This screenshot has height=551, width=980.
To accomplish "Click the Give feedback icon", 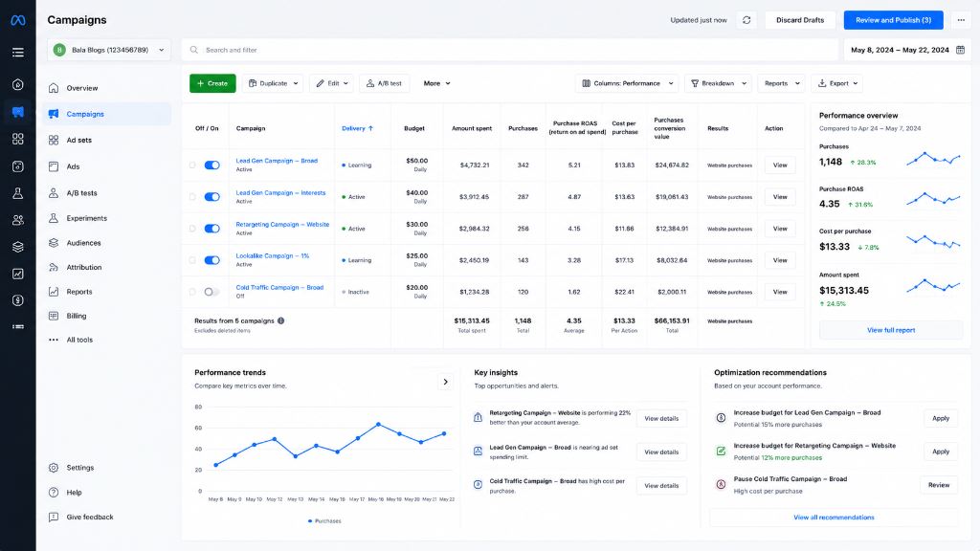I will click(x=54, y=517).
